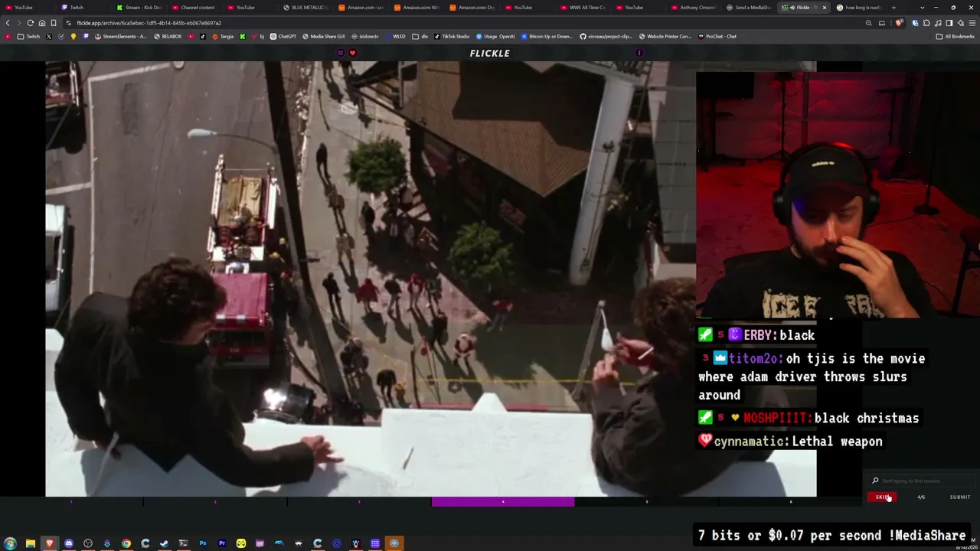Click the purple info icon right of Flickle title

(639, 53)
